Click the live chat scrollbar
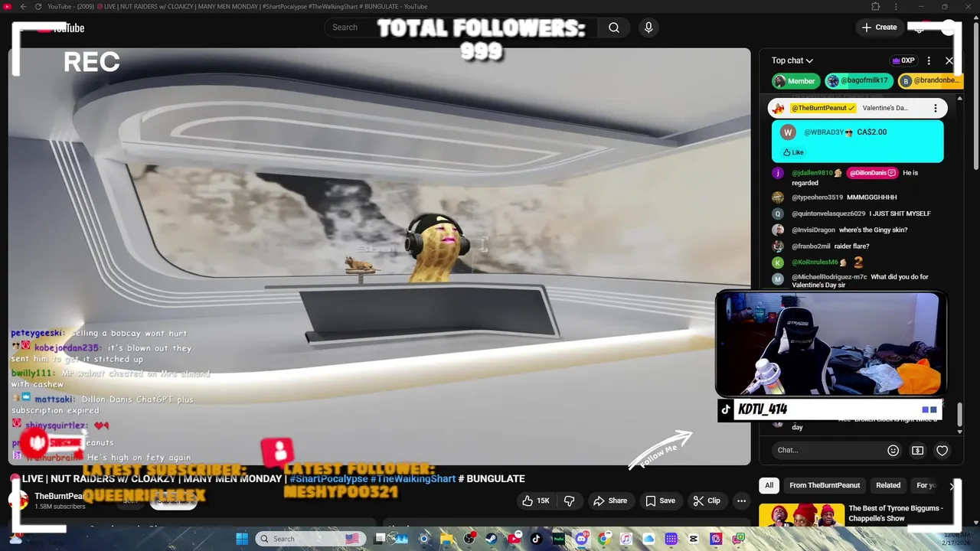The image size is (980, 551). click(959, 413)
